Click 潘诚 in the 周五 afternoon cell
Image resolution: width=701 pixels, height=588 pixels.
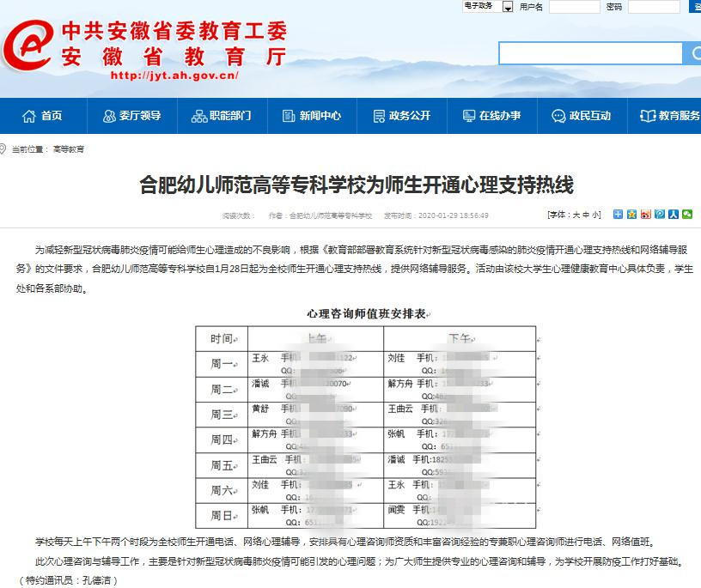[396, 459]
